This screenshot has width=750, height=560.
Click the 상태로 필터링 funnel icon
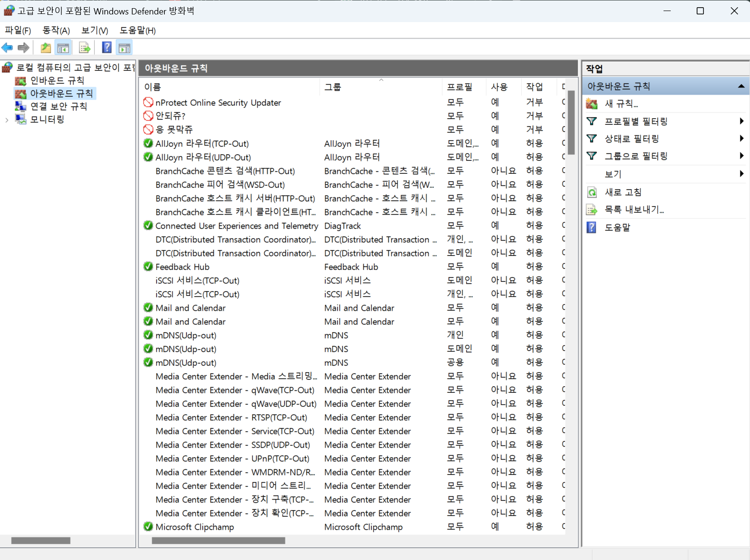(x=592, y=138)
